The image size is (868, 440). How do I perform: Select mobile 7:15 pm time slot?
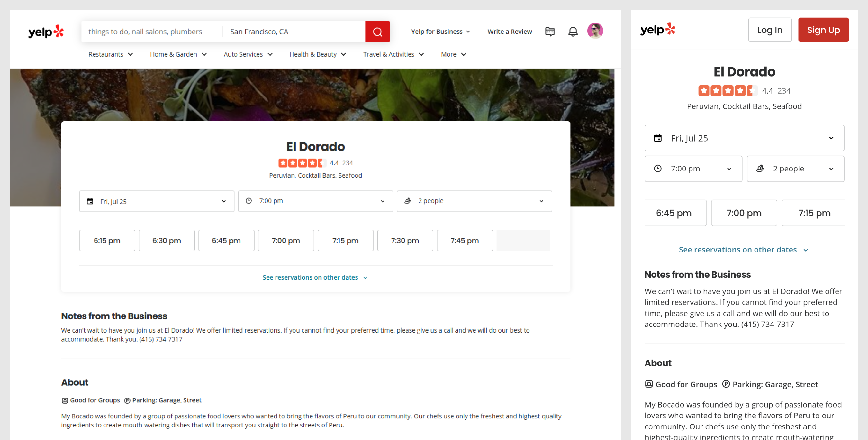click(x=813, y=213)
